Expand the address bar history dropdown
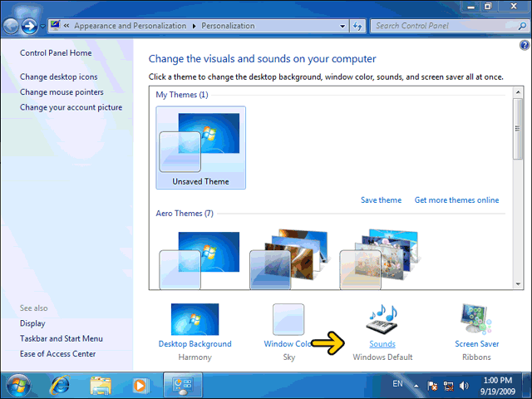Image resolution: width=532 pixels, height=399 pixels. click(342, 26)
